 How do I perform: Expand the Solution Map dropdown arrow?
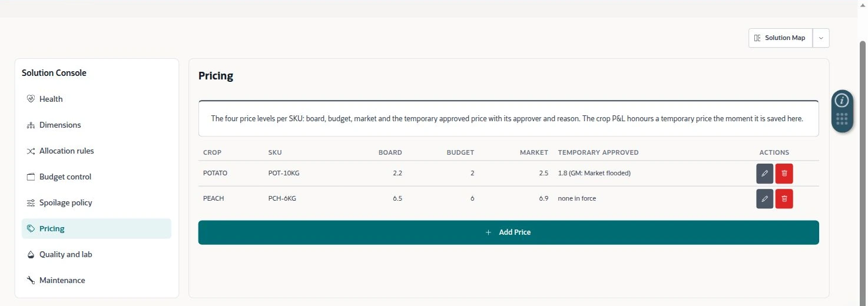click(x=821, y=38)
